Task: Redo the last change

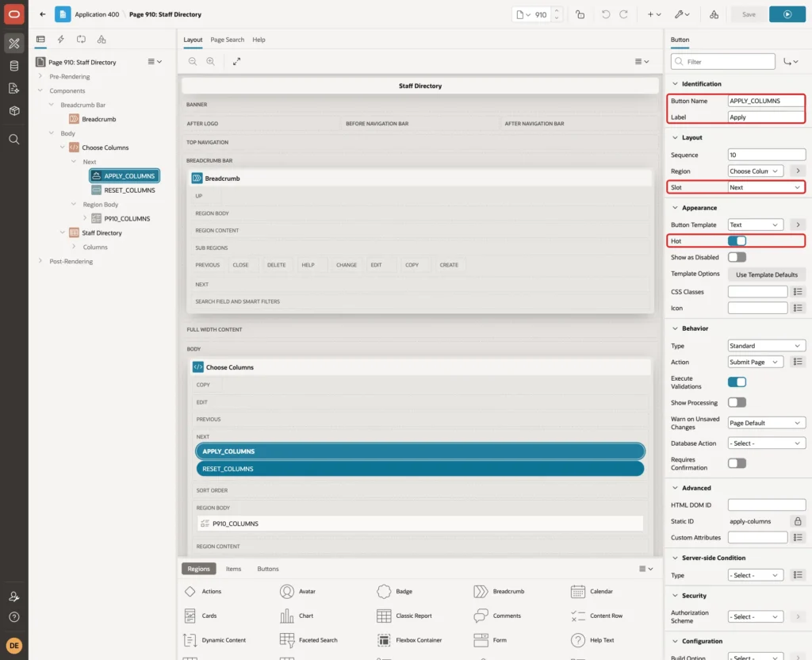Action: pos(623,14)
